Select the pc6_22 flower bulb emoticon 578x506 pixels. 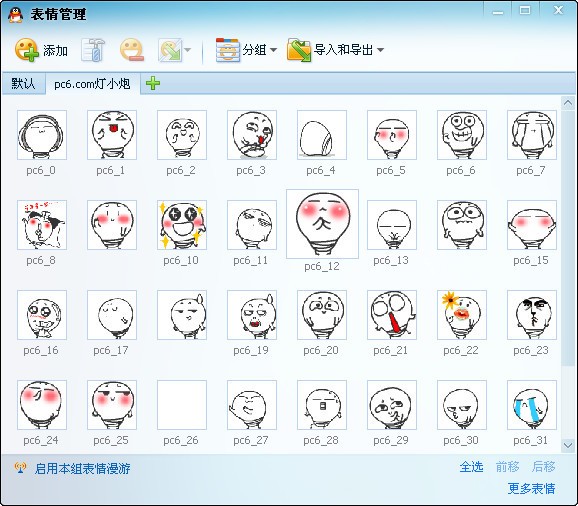462,315
